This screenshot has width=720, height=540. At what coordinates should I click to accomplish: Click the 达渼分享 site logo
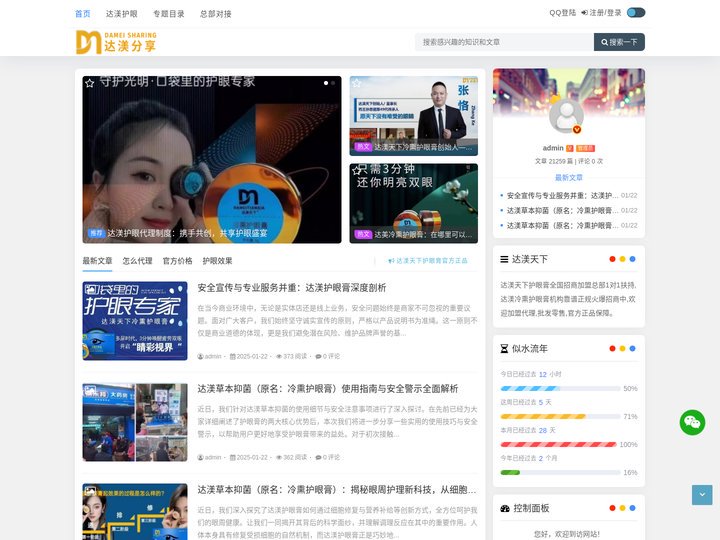(x=116, y=42)
